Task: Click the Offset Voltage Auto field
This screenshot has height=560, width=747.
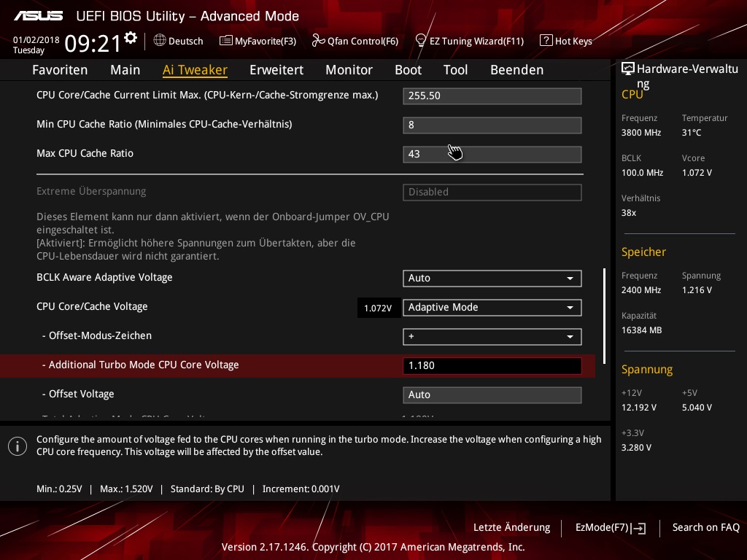Action: (492, 394)
